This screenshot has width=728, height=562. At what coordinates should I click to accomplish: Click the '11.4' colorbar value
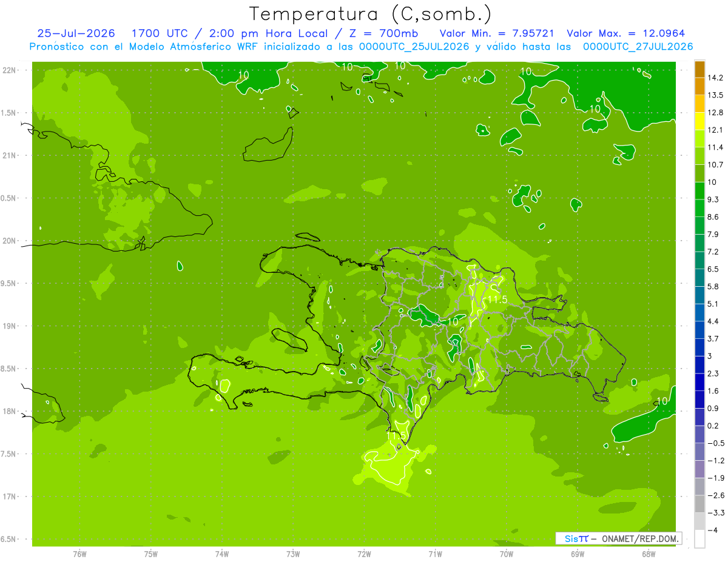point(715,147)
